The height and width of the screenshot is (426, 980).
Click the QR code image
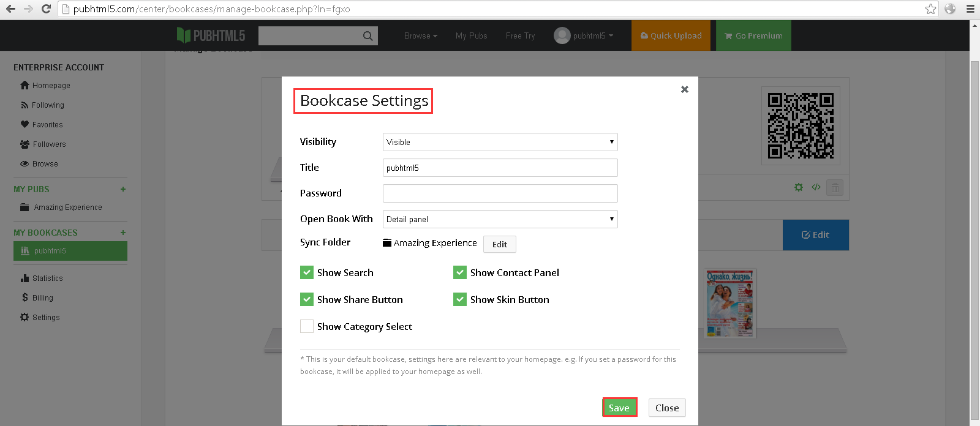tap(801, 125)
